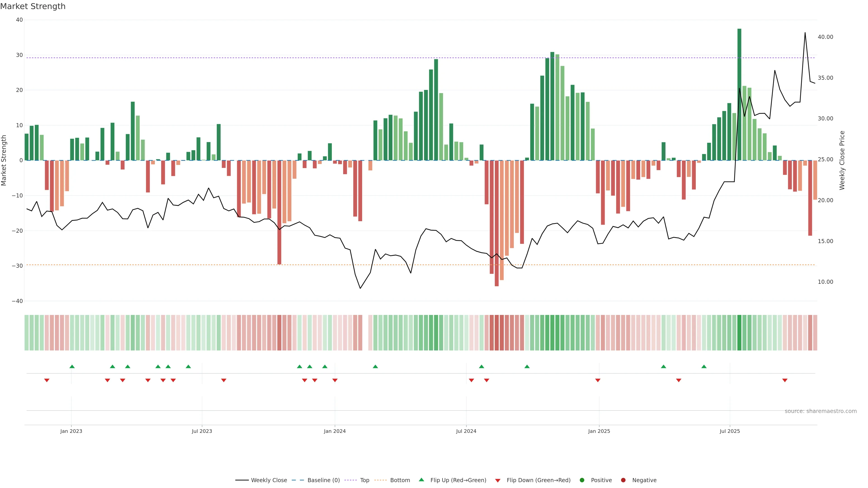The width and height of the screenshot is (868, 488).
Task: Click the Weekly Close Price axis title
Action: click(x=842, y=160)
